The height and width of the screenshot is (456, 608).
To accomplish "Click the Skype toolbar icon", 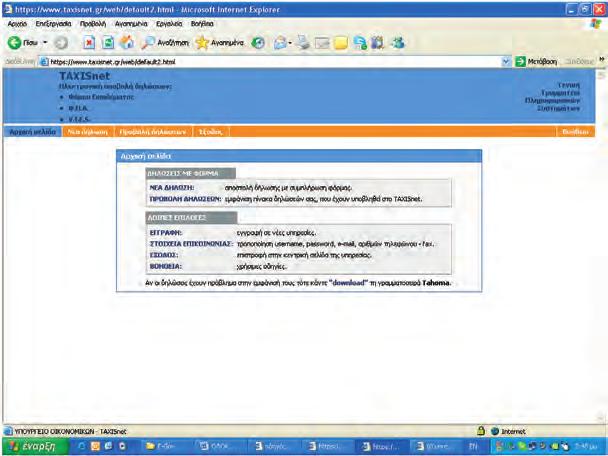I will (x=360, y=43).
